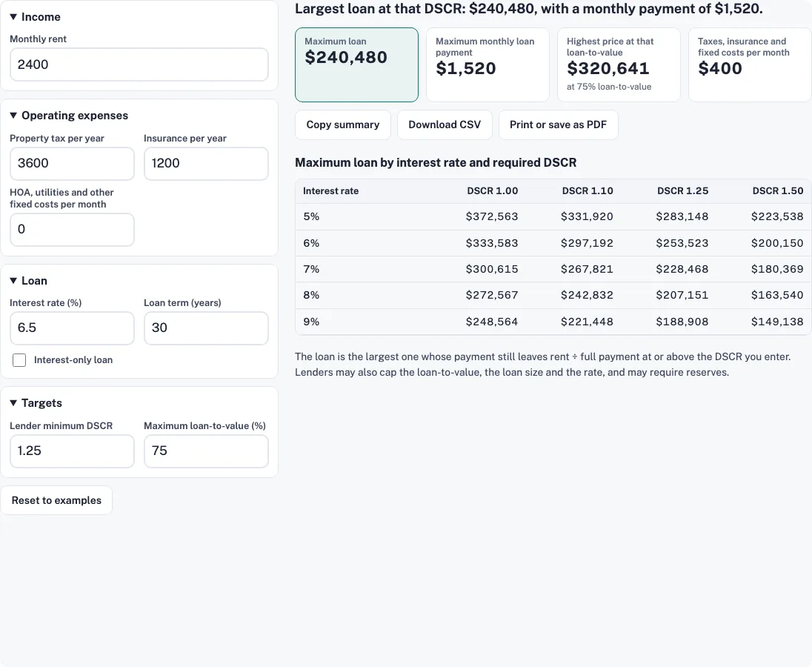
Task: Click the $267,821 table cell
Action: click(x=588, y=269)
